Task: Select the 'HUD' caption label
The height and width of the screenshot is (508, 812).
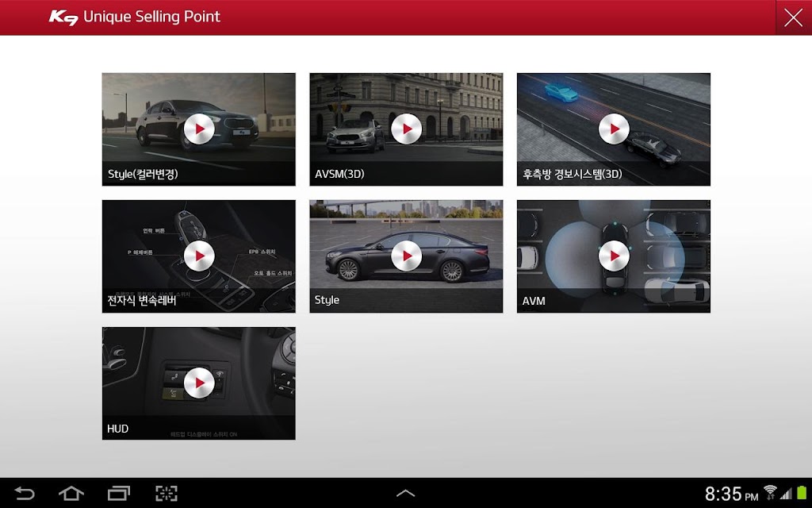Action: point(117,429)
